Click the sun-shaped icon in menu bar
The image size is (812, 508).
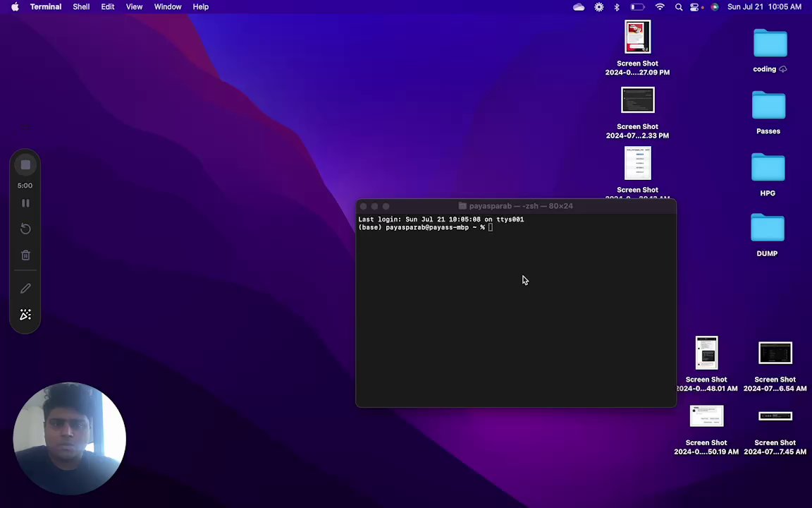[598, 7]
